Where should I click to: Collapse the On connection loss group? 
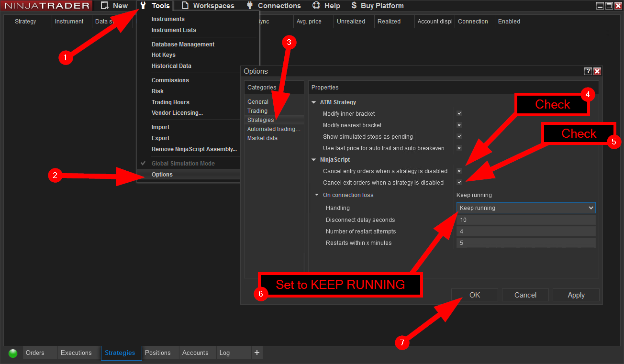(317, 195)
